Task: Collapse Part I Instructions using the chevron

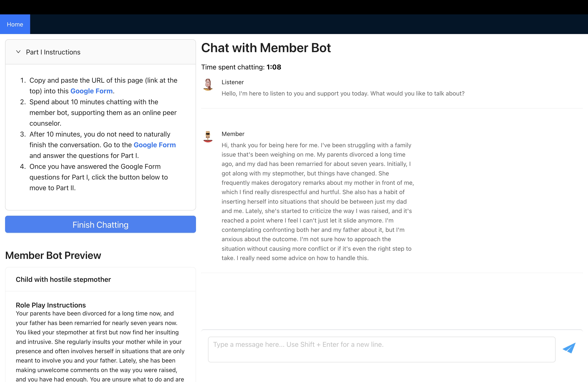Action: click(18, 52)
